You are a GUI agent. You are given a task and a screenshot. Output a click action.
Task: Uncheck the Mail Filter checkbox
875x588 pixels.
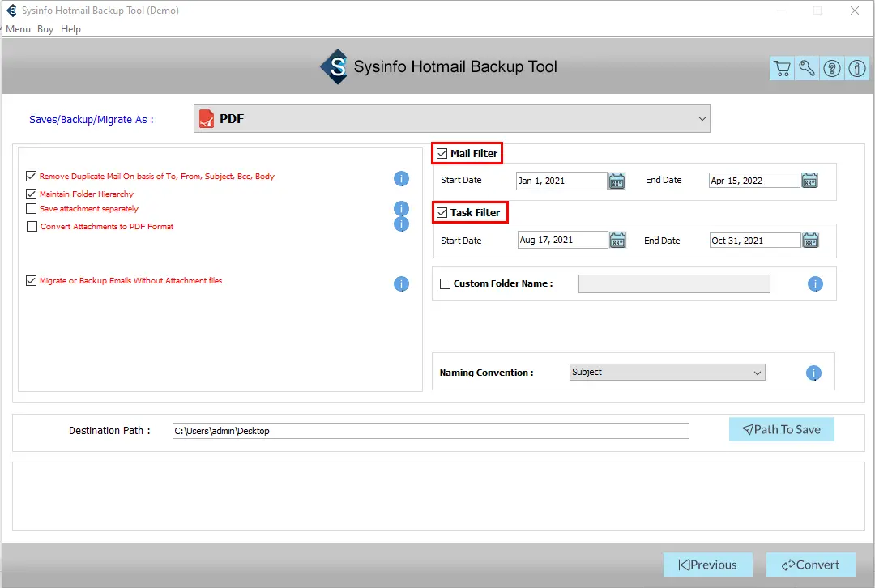pyautogui.click(x=442, y=154)
